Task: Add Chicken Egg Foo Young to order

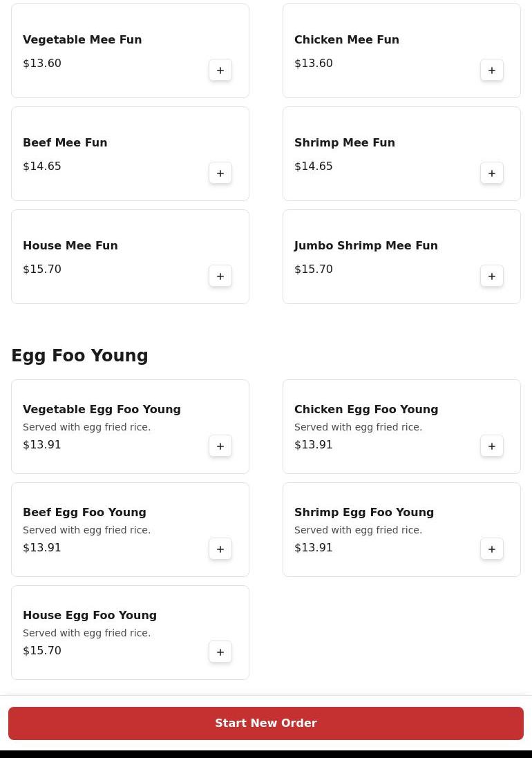Action: (492, 446)
